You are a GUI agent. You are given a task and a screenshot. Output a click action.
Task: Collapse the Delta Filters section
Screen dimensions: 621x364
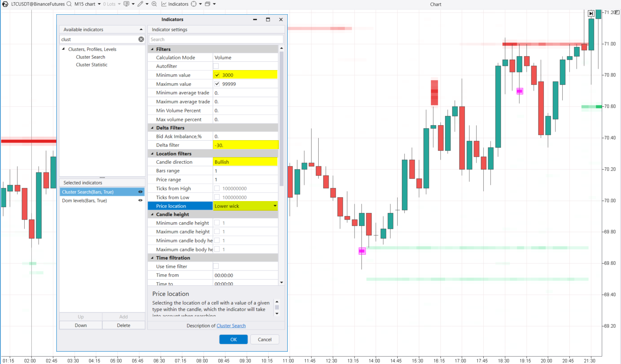tap(152, 127)
